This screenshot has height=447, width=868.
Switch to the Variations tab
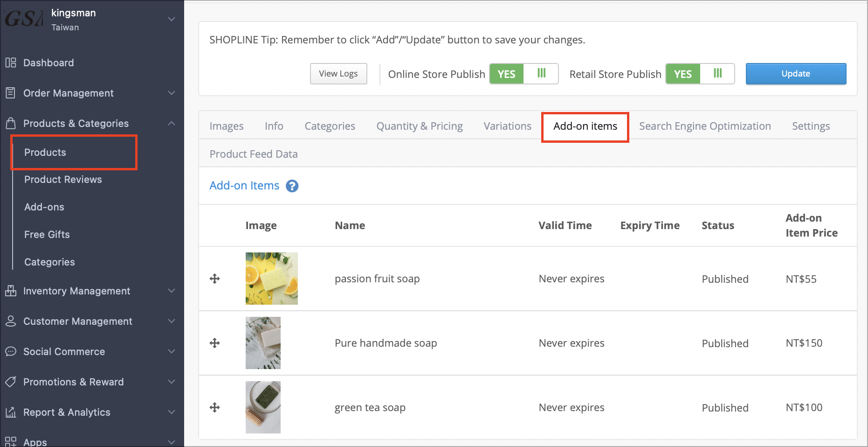pyautogui.click(x=508, y=126)
